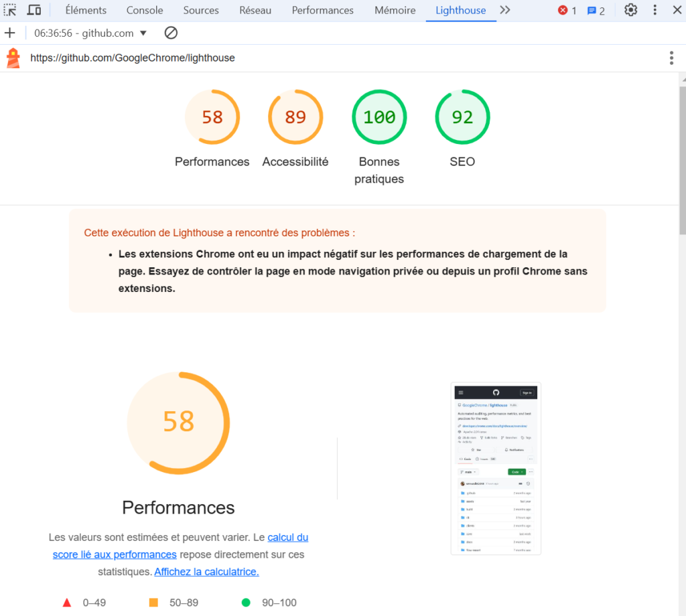Close the DevTools panel
Image resolution: width=686 pixels, height=616 pixels.
click(677, 10)
